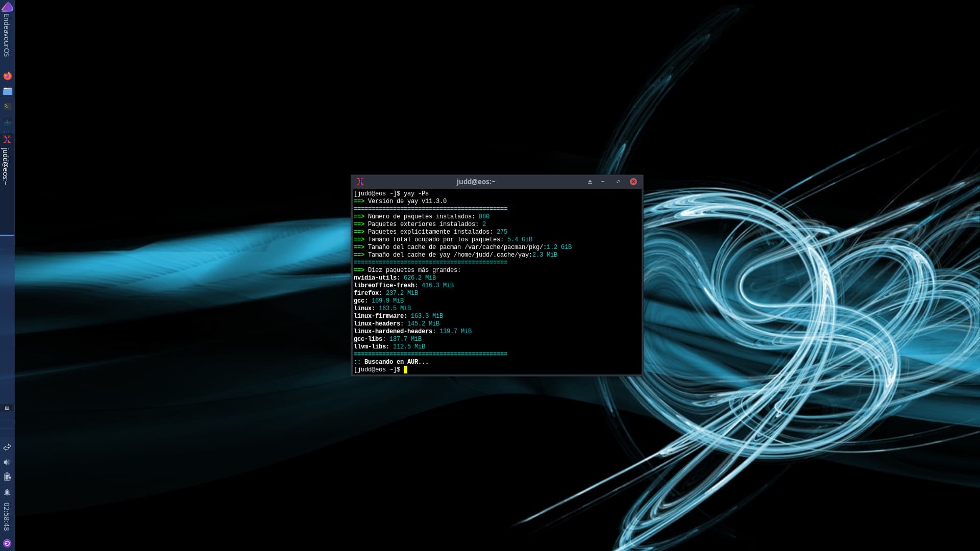980x551 pixels.
Task: Click the gcc-libs 137.7 MiB row
Action: click(387, 339)
